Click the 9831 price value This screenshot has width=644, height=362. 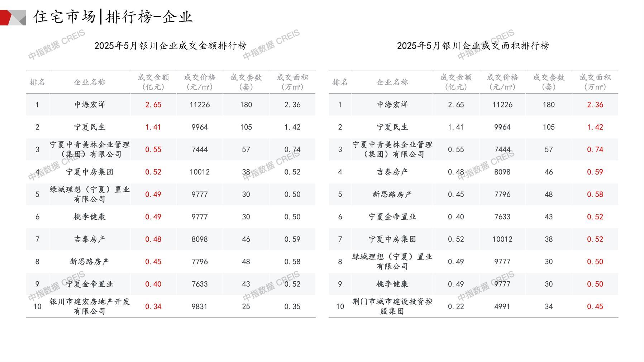(199, 306)
